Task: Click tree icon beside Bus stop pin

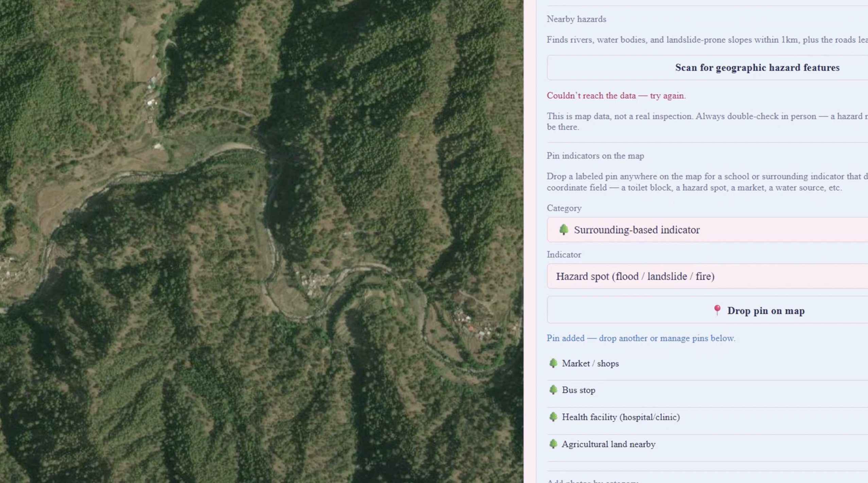Action: coord(553,390)
